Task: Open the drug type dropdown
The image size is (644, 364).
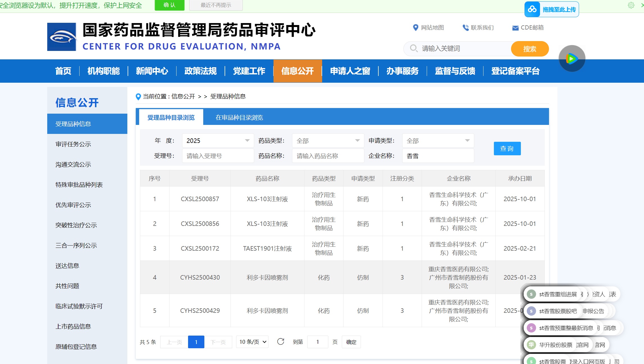Action: click(328, 141)
